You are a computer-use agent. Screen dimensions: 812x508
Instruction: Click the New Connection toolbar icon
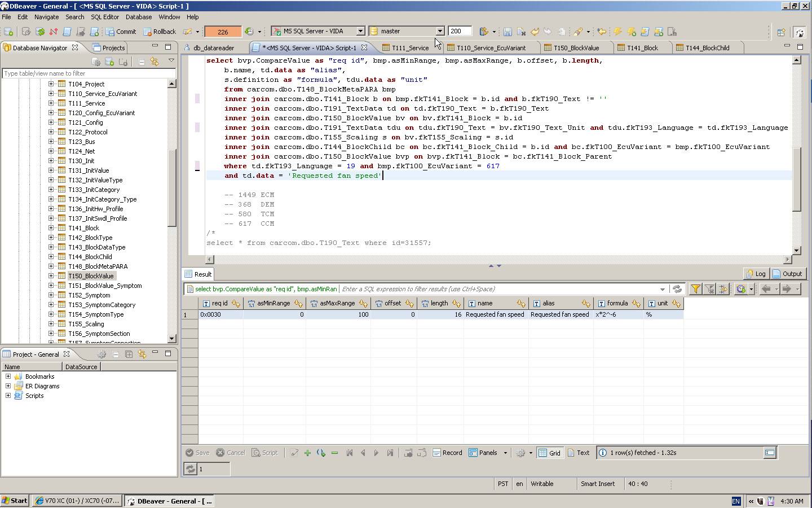(x=8, y=32)
